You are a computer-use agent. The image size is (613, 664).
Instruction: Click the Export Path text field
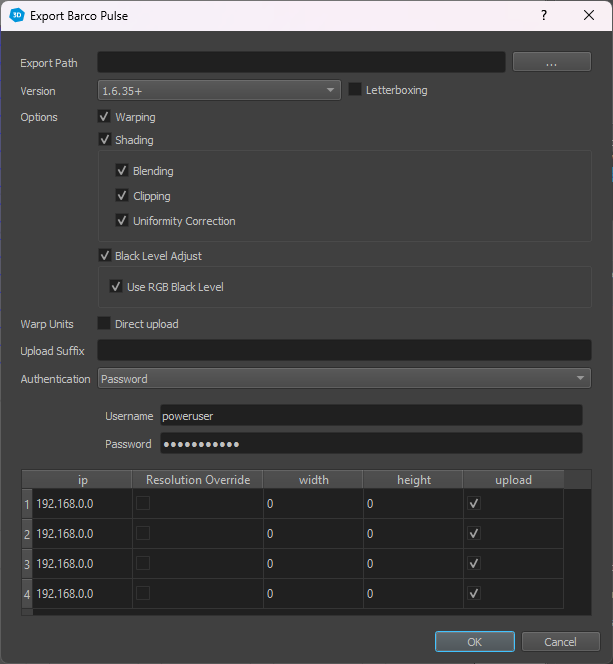pos(301,63)
